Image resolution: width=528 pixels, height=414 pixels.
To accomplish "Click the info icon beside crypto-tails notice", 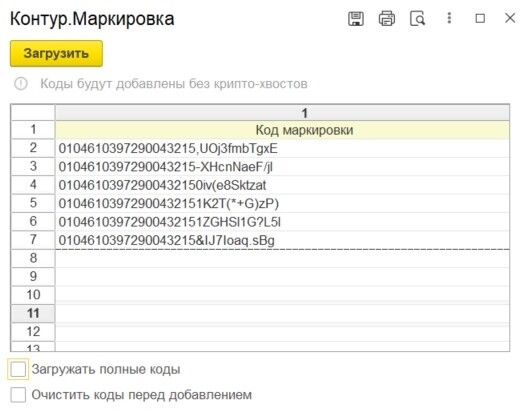I will coord(21,84).
